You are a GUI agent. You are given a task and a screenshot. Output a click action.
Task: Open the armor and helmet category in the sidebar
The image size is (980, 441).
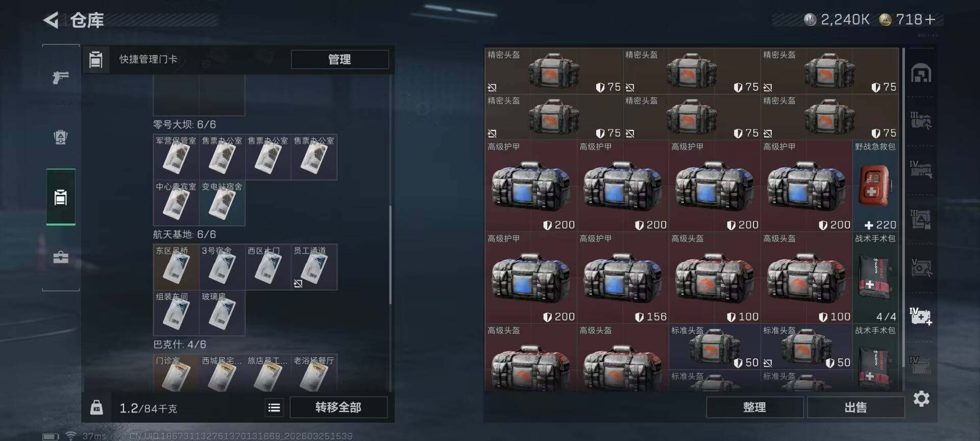61,137
